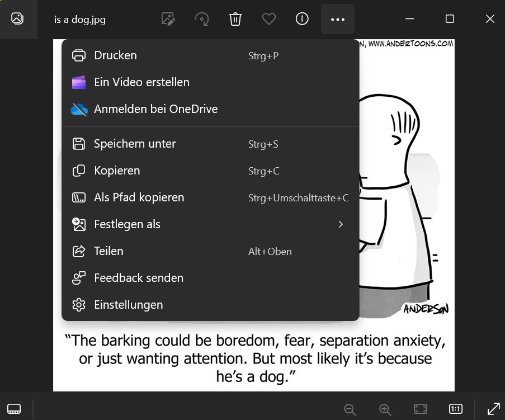Open the Photos gallery icon at top-left
This screenshot has height=420, width=505.
point(17,18)
